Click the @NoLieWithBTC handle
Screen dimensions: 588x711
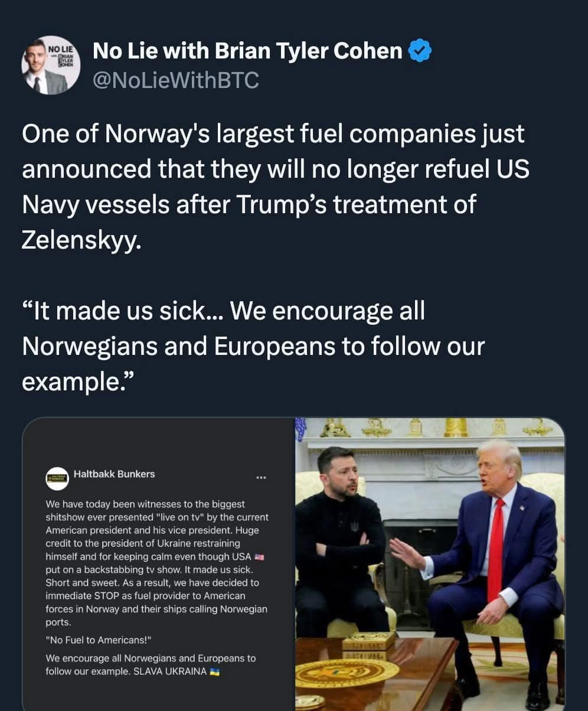point(175,80)
